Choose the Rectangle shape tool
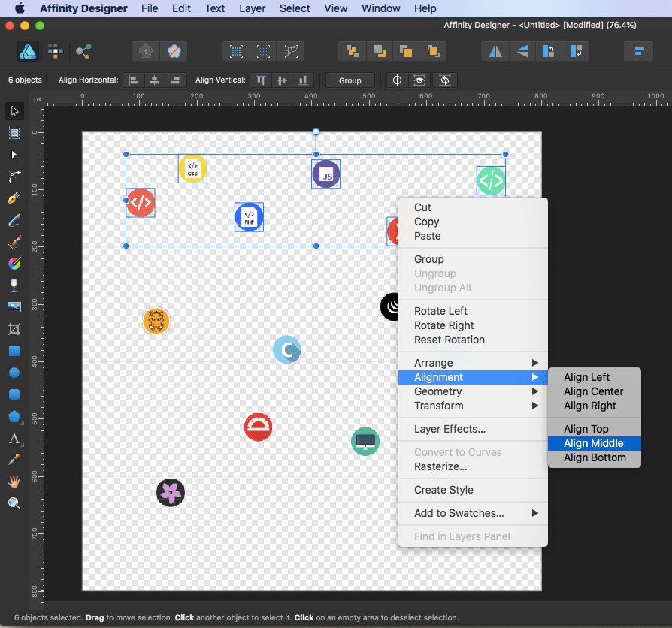This screenshot has width=672, height=628. click(x=14, y=351)
